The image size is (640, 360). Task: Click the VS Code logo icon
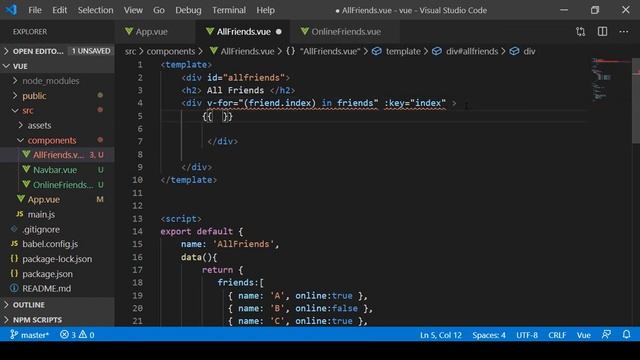(11, 10)
